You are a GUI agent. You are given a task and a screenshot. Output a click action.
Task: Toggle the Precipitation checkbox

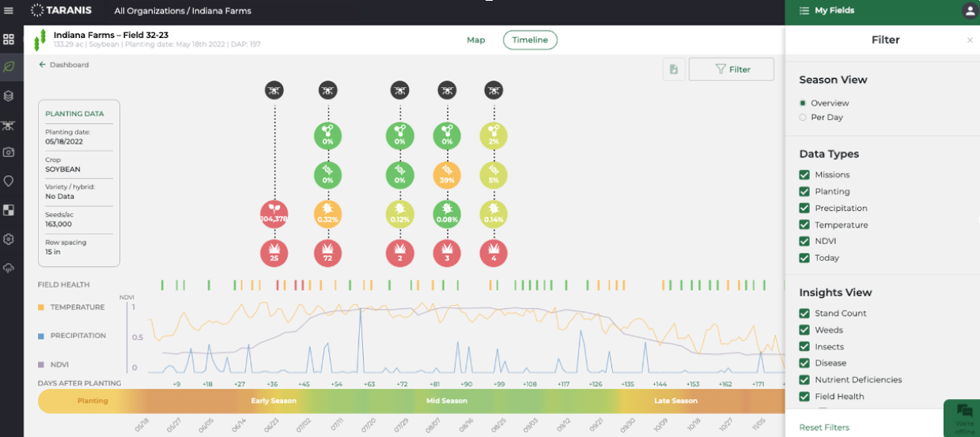click(x=804, y=208)
